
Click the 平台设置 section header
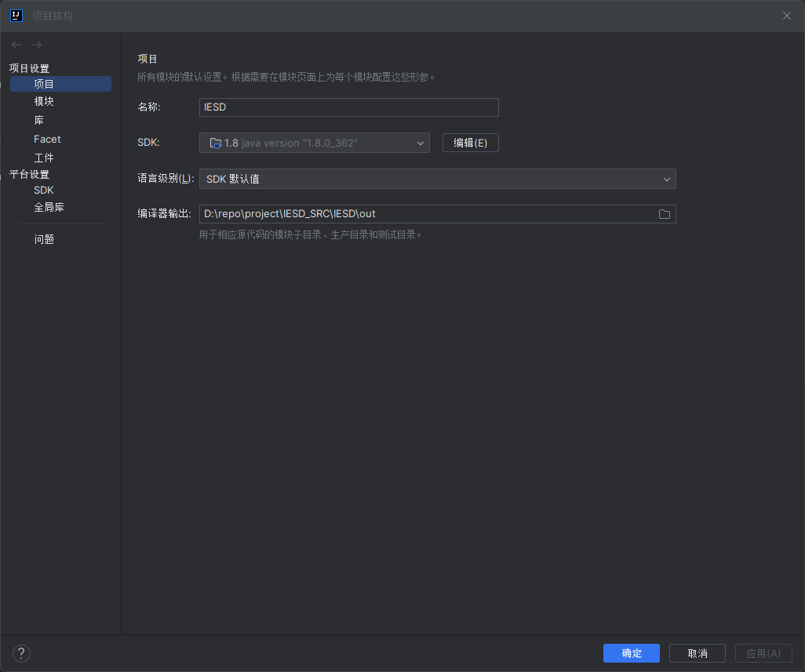pyautogui.click(x=29, y=174)
